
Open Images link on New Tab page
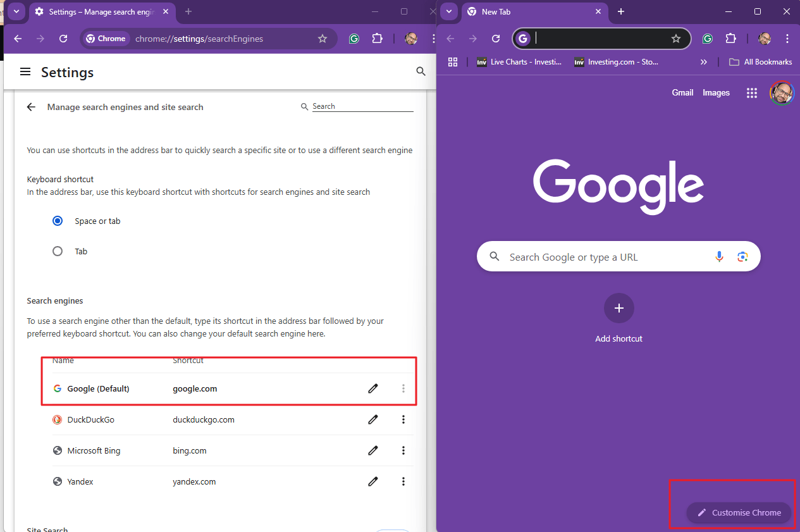click(x=716, y=92)
